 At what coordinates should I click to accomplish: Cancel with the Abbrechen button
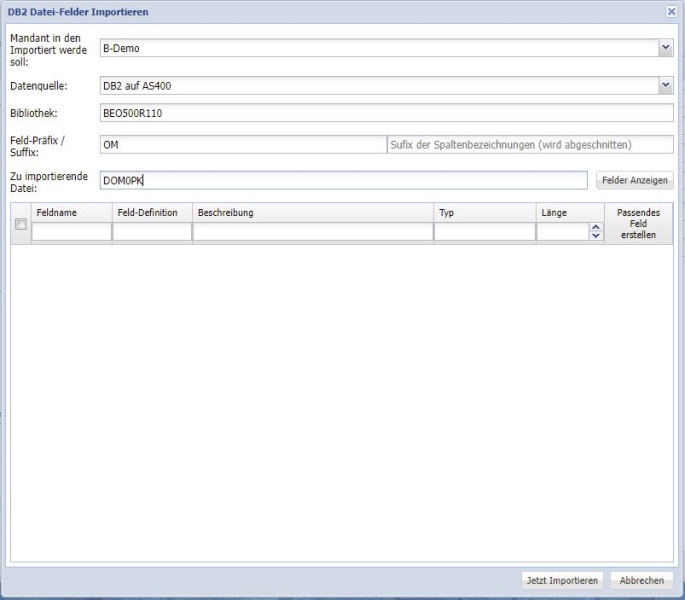(x=641, y=580)
